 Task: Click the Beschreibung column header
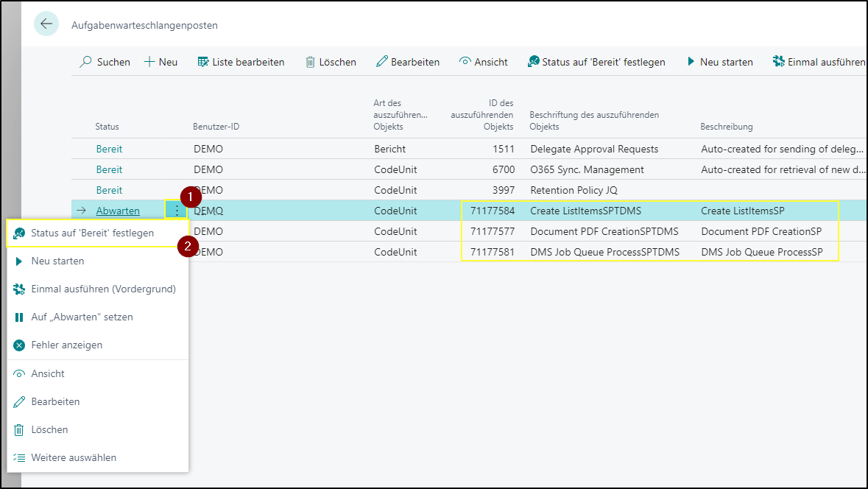[727, 127]
